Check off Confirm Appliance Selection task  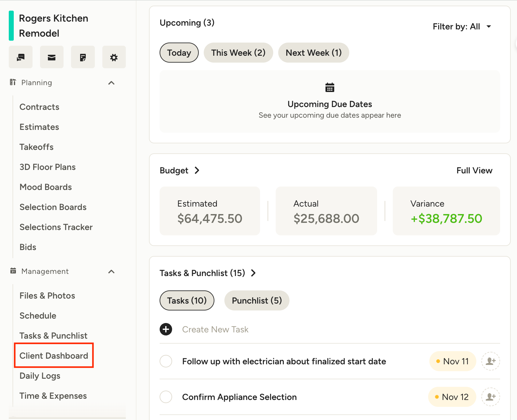166,397
